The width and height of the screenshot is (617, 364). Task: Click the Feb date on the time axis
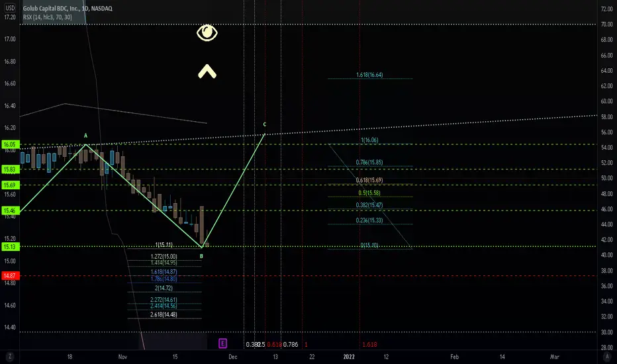(455, 357)
